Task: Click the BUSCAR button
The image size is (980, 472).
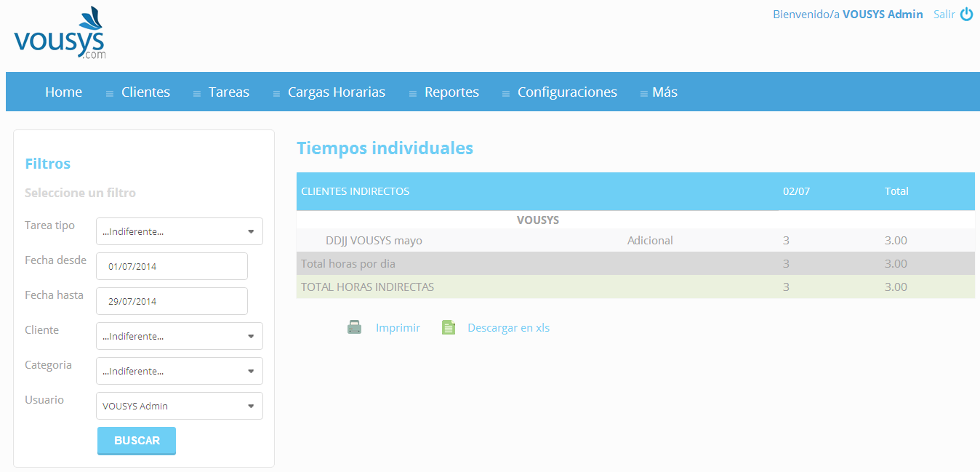Action: click(x=137, y=441)
